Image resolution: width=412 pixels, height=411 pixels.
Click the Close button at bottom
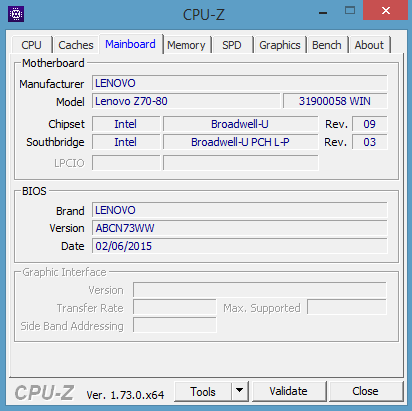point(365,391)
